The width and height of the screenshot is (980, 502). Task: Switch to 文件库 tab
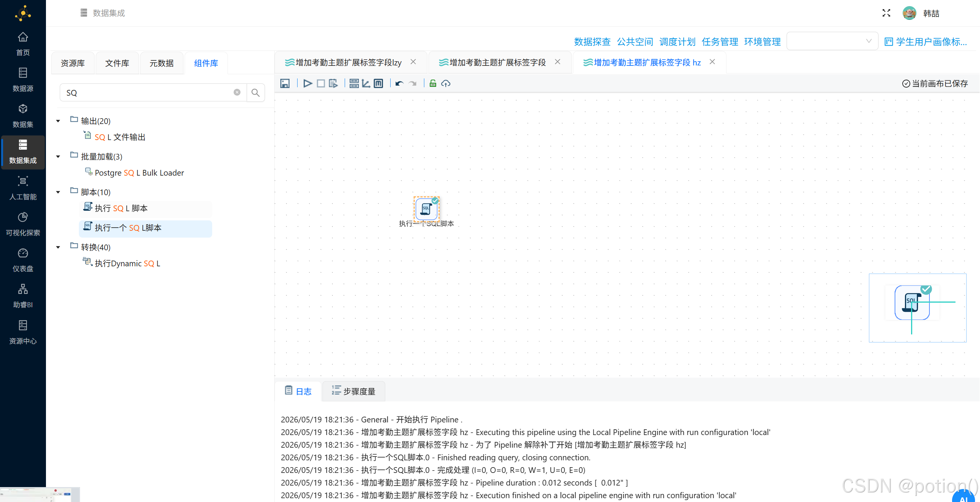(117, 63)
